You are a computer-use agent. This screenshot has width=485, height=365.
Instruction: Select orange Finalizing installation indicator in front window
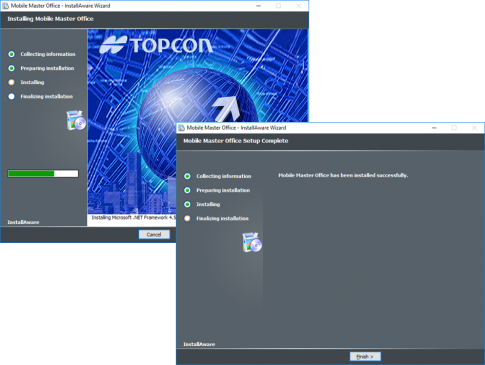(x=187, y=218)
